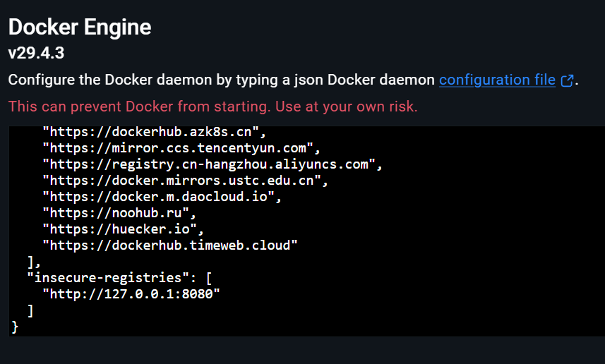Click the v29.4.3 version label
This screenshot has height=364, width=605.
36,53
